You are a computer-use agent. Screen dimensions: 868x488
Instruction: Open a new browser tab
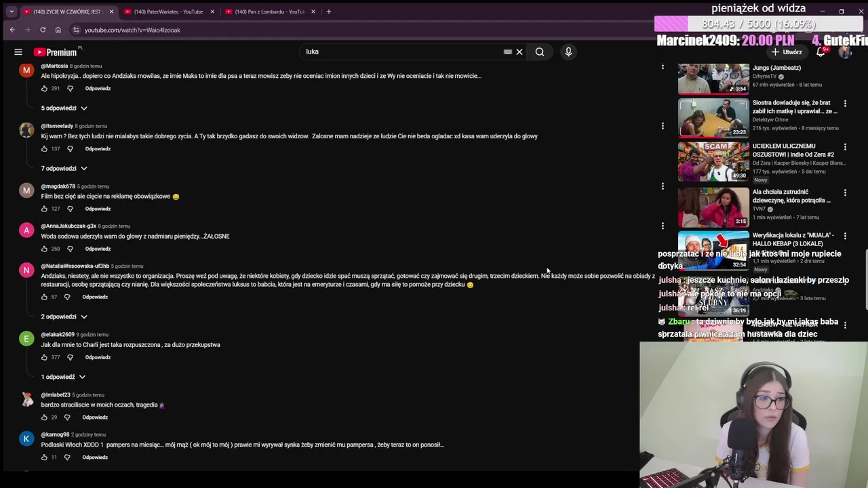pos(329,12)
